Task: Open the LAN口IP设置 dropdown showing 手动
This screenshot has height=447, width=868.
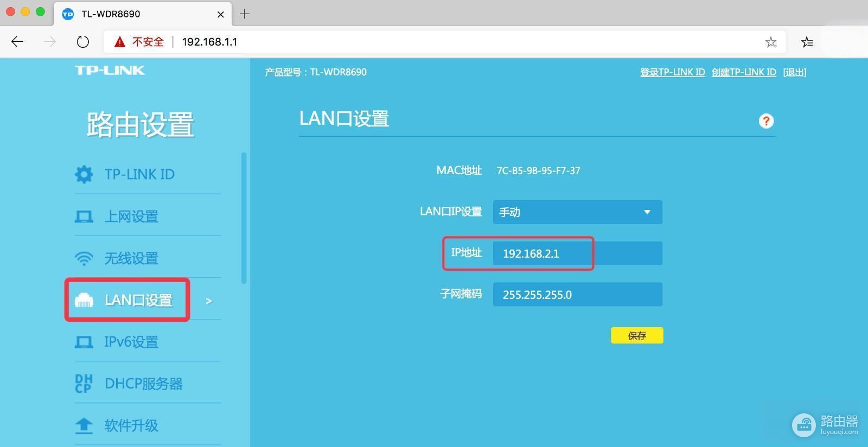Action: [x=578, y=212]
